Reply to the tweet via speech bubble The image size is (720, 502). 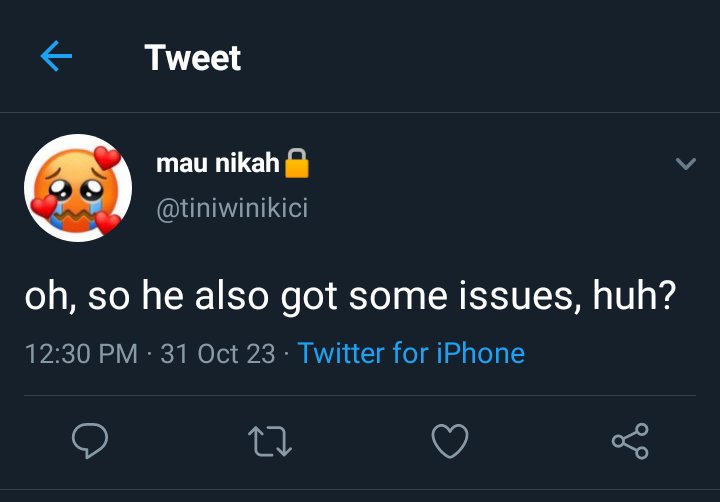pos(90,440)
